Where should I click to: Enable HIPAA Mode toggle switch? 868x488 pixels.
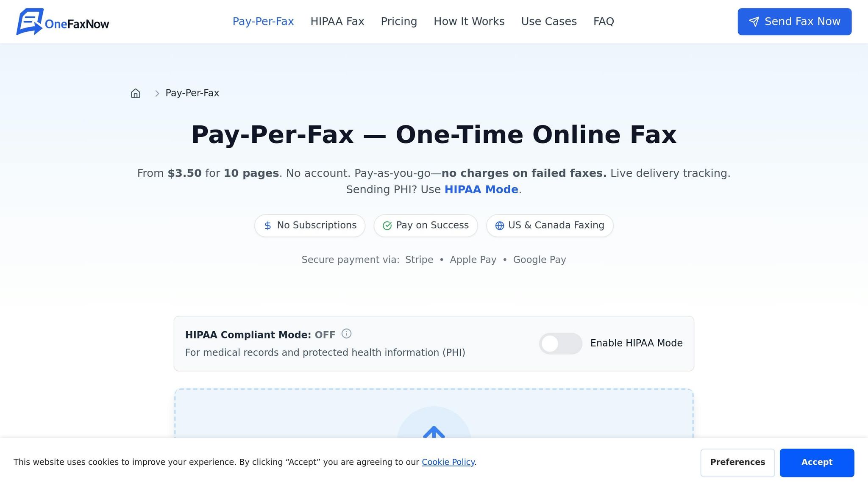pyautogui.click(x=560, y=343)
